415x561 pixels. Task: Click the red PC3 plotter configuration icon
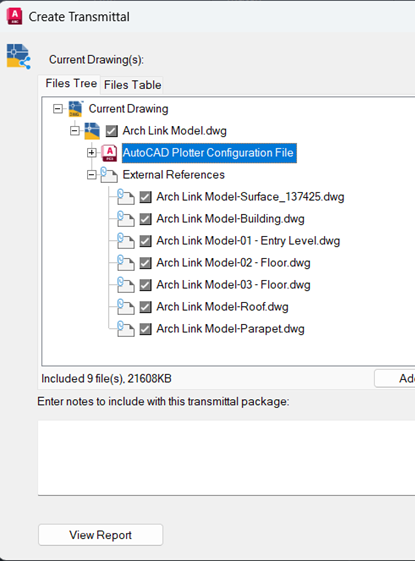109,153
